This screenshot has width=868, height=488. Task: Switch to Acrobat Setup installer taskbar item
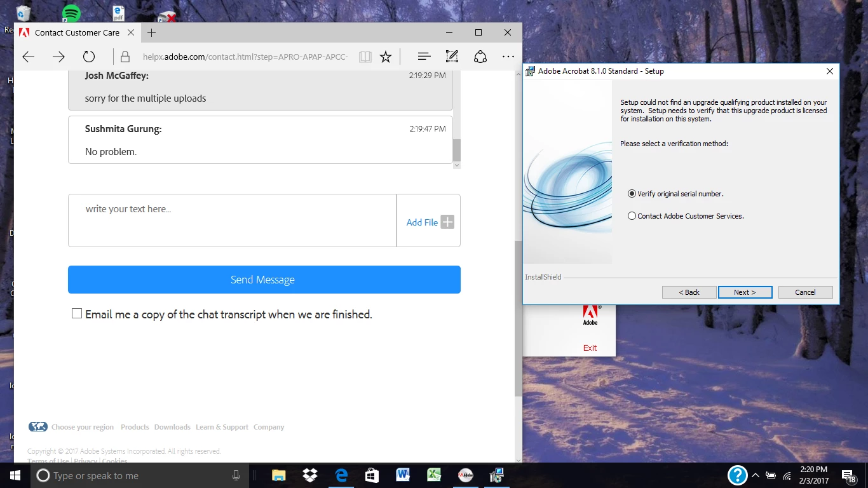click(x=497, y=475)
